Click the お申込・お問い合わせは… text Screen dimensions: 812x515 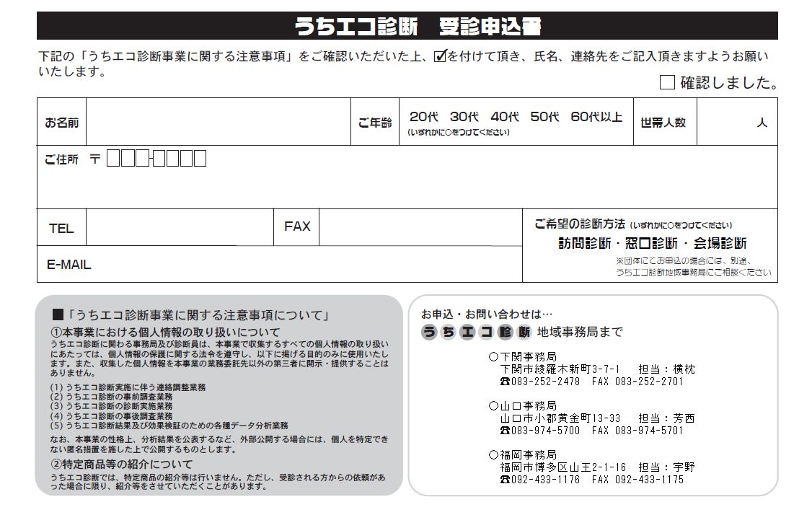point(486,314)
